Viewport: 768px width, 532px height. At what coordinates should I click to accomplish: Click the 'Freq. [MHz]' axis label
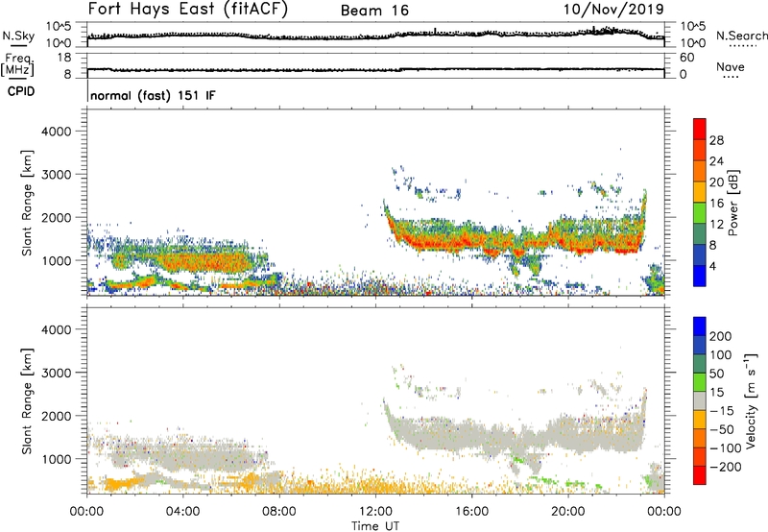point(17,64)
